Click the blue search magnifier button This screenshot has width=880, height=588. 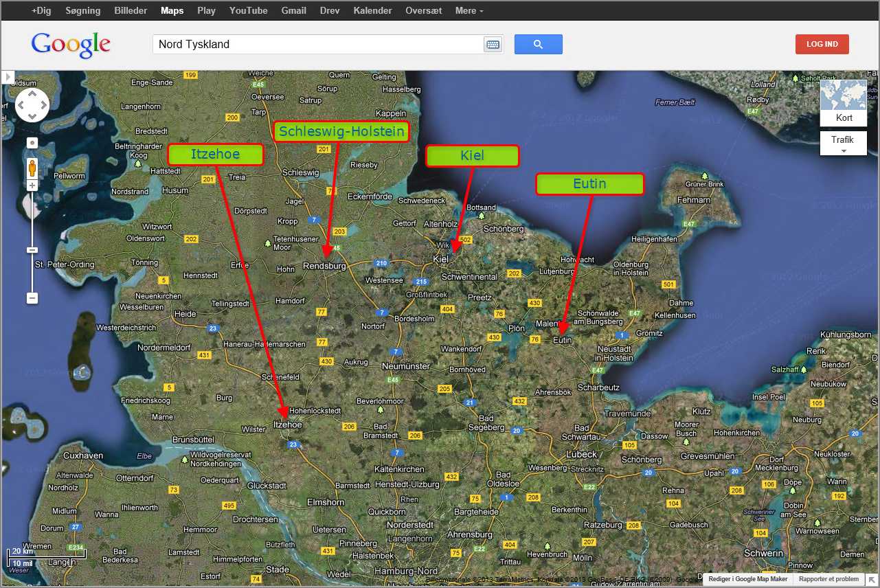(538, 45)
